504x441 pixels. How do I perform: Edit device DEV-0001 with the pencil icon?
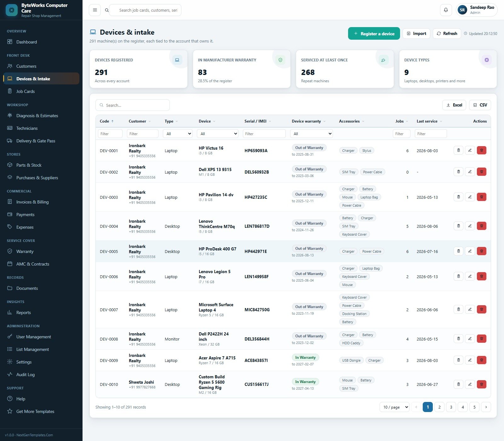[470, 151]
